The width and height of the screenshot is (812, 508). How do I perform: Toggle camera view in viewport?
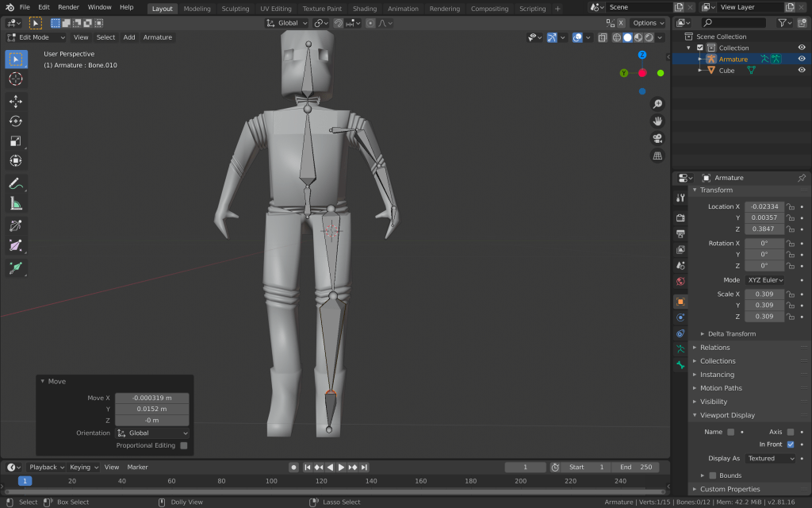click(x=657, y=138)
